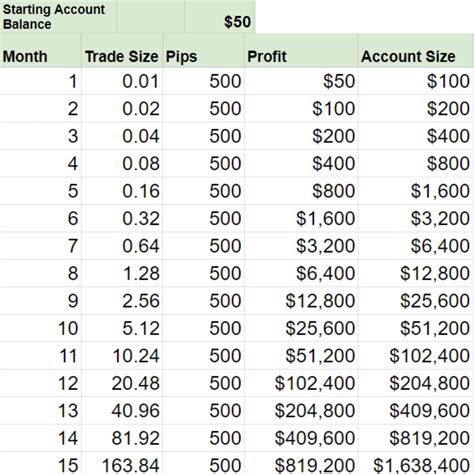Select the $50 starting balance cell
474x474 pixels.
click(x=220, y=17)
